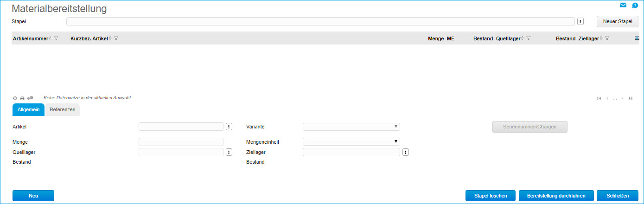644x204 pixels.
Task: Jump to the first page of records
Action: 599,98
